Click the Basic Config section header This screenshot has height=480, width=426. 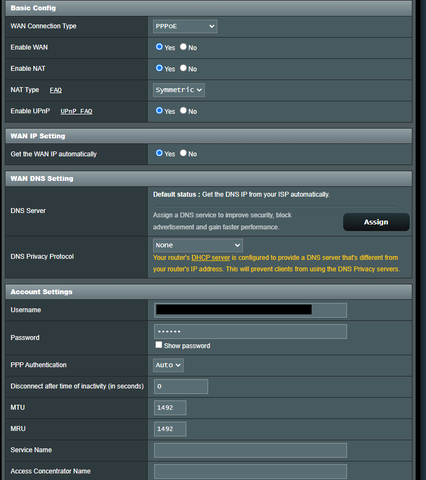209,8
